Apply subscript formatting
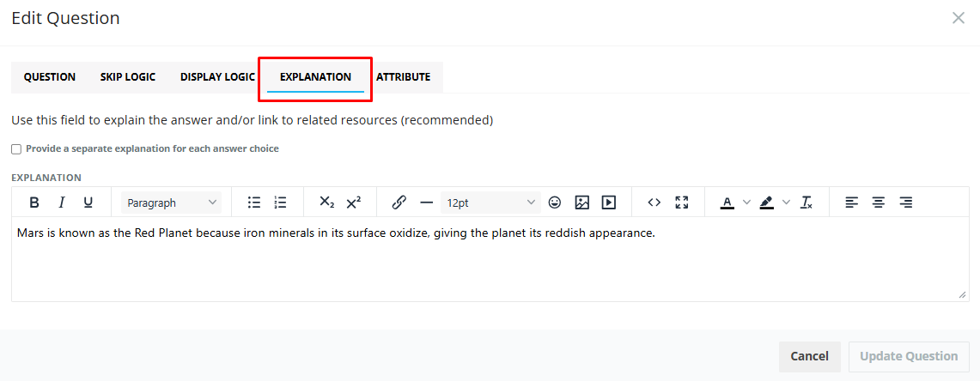This screenshot has height=381, width=980. [327, 203]
